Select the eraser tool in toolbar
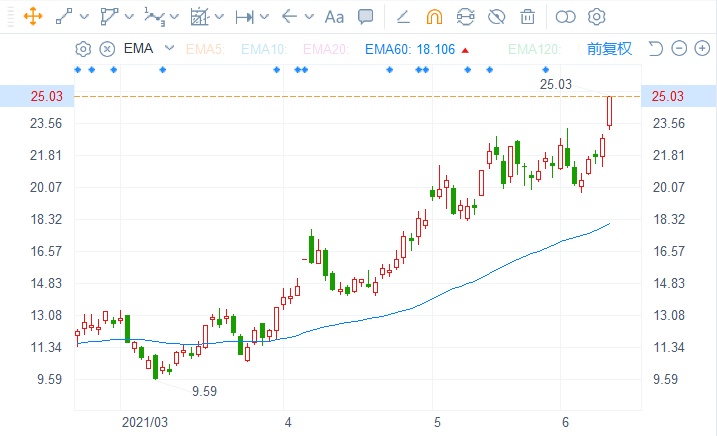Screen dimensions: 717x436 pyautogui.click(x=403, y=16)
